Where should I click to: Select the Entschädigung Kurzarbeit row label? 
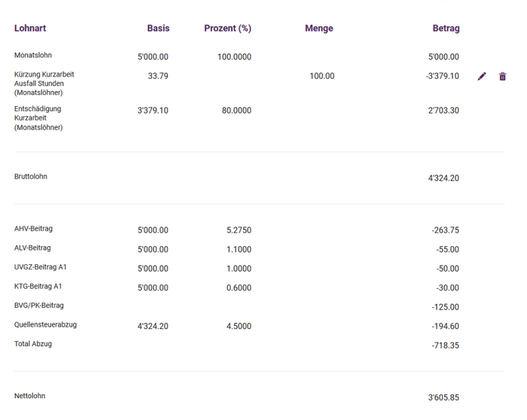point(38,118)
